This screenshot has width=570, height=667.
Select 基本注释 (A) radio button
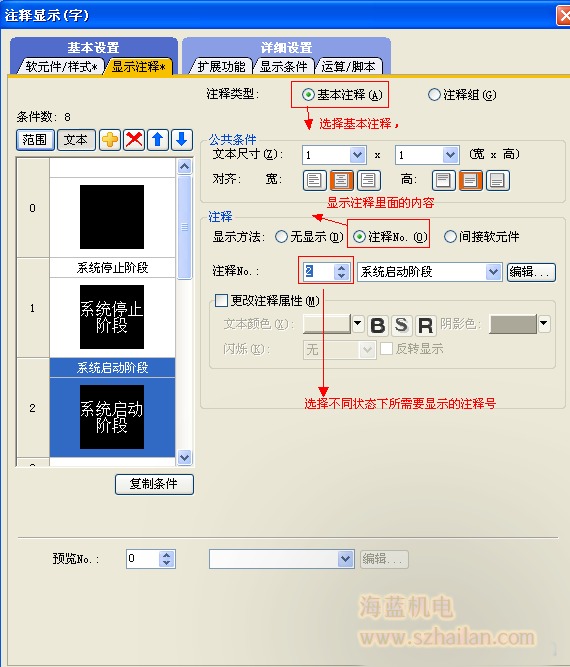click(x=308, y=94)
